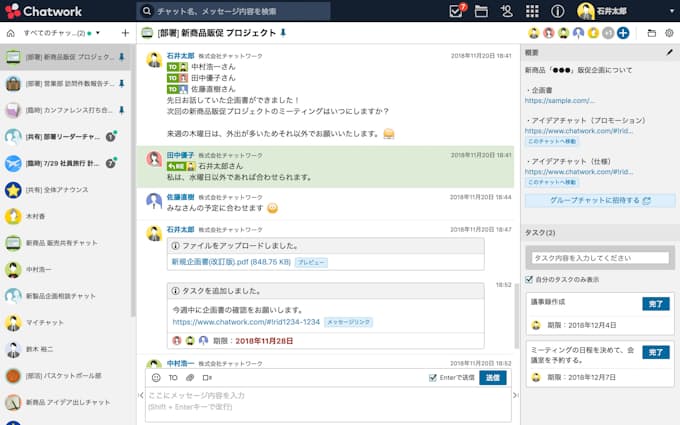Click the blue add member plus icon
Screen dimensions: 680x425
click(623, 33)
